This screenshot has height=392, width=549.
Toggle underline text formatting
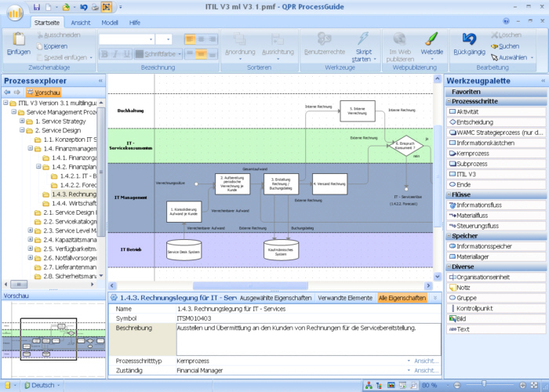(x=126, y=54)
